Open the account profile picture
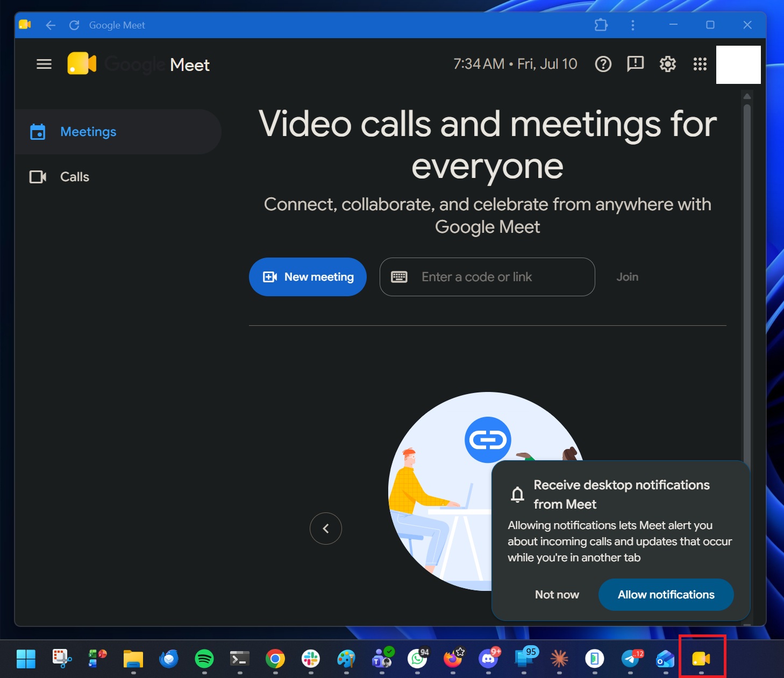Viewport: 784px width, 678px height. point(738,65)
